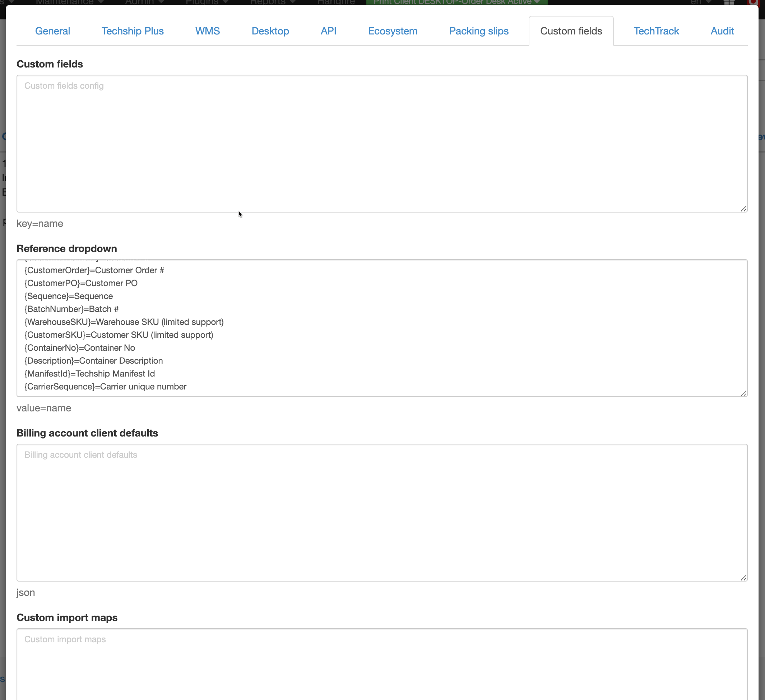Click into the Custom fields config textarea
This screenshot has height=700, width=765.
381,143
